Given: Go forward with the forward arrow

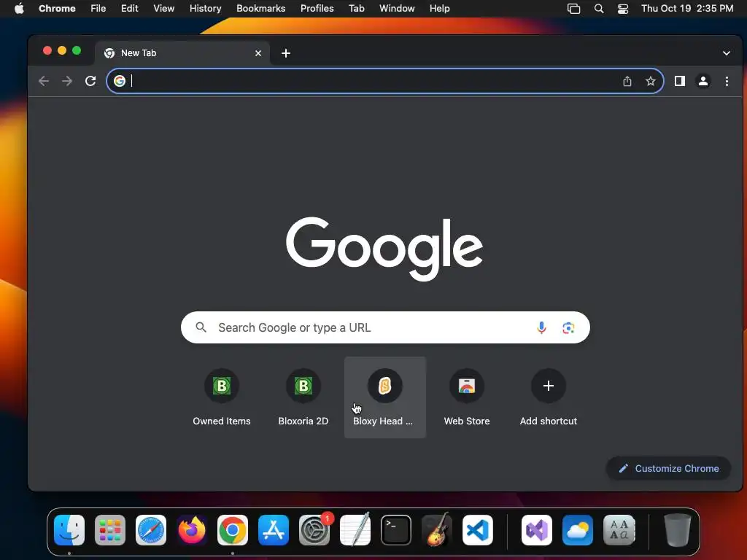Looking at the screenshot, I should coord(67,81).
